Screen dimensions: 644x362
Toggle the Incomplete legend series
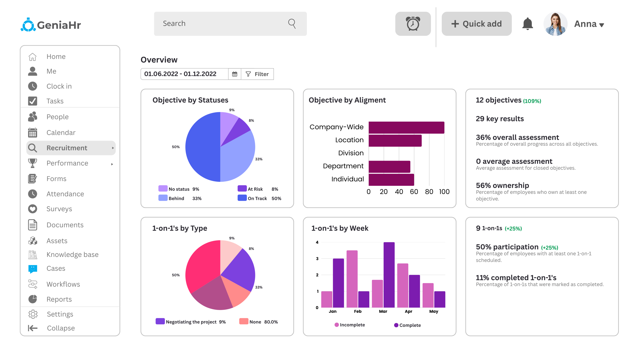pos(350,325)
